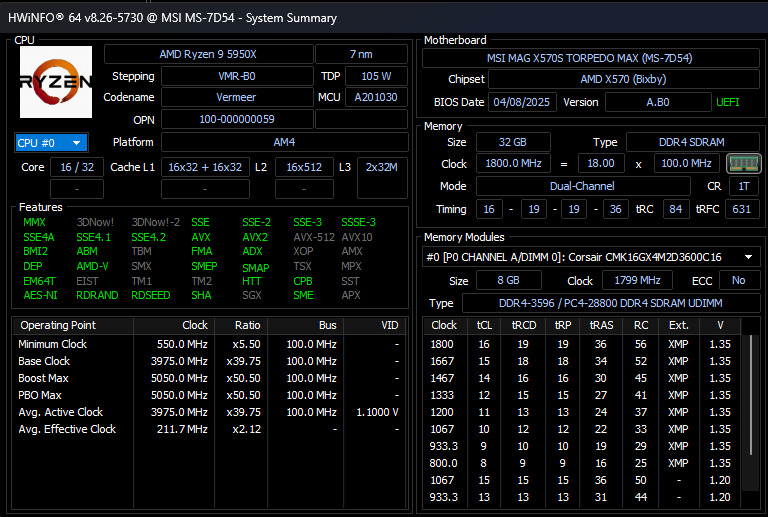Click the Vermeer codename field
Viewport: 768px width, 517px height.
pos(237,97)
